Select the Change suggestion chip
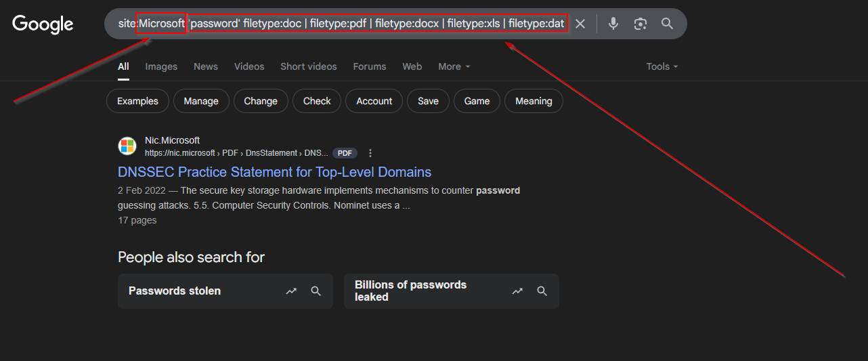Viewport: 868px width, 361px height. tap(261, 101)
